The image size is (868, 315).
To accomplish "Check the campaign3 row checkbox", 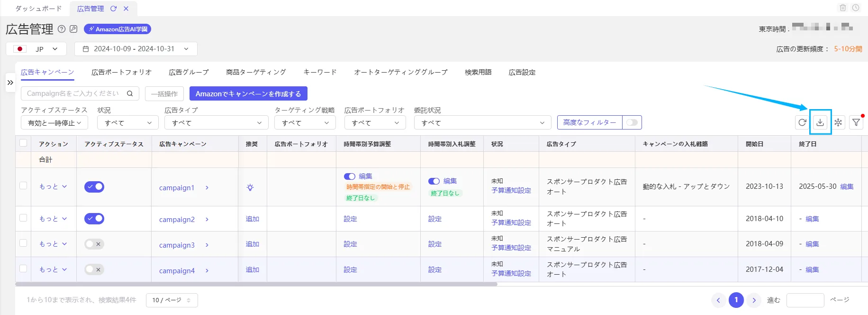I will pos(23,243).
